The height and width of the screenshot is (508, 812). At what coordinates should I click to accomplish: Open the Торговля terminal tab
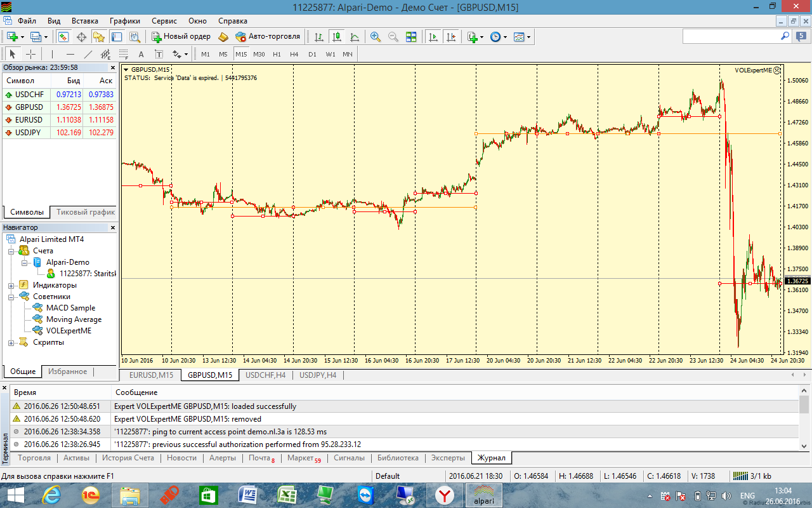pyautogui.click(x=34, y=458)
